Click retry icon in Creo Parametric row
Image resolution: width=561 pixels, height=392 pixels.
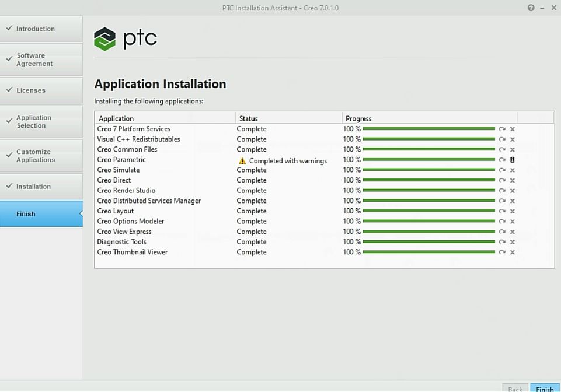coord(502,160)
